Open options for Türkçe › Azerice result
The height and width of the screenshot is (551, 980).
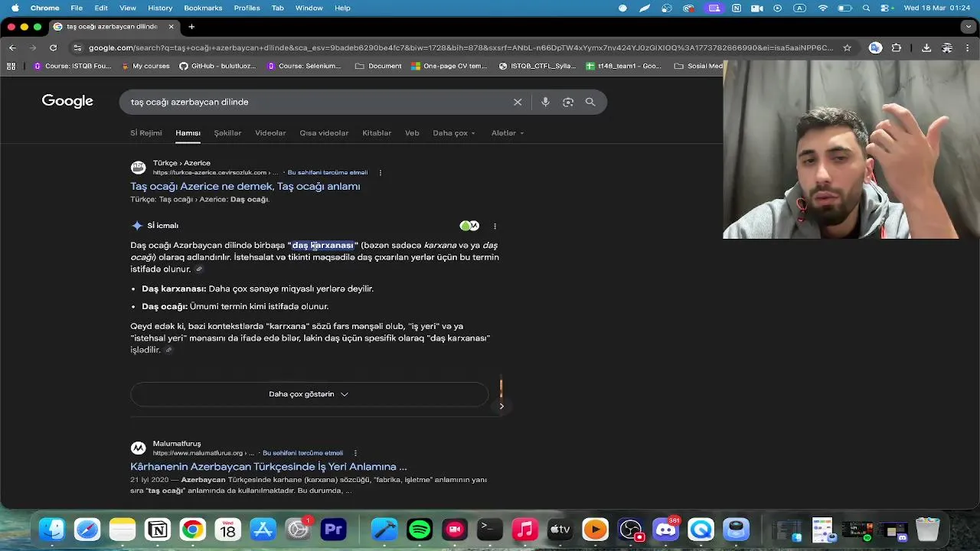(x=381, y=173)
